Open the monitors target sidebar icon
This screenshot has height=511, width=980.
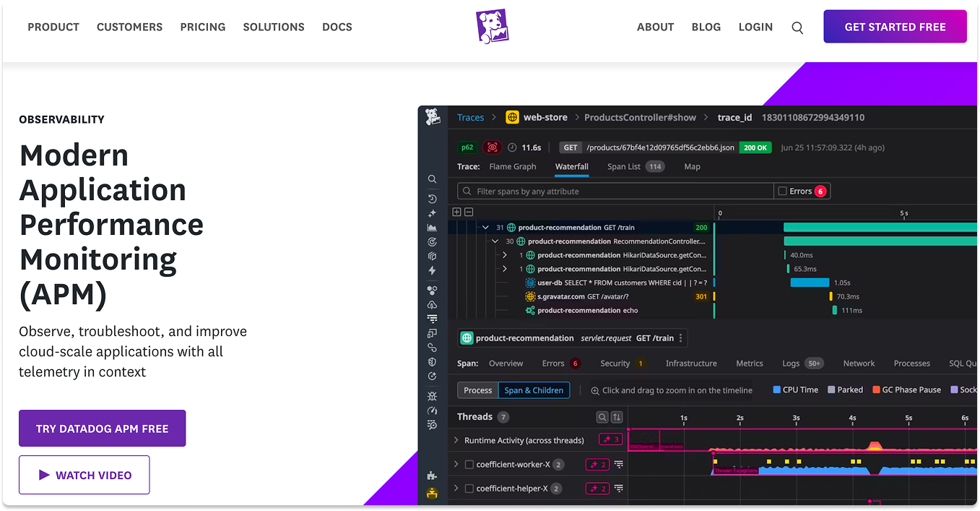tap(432, 241)
